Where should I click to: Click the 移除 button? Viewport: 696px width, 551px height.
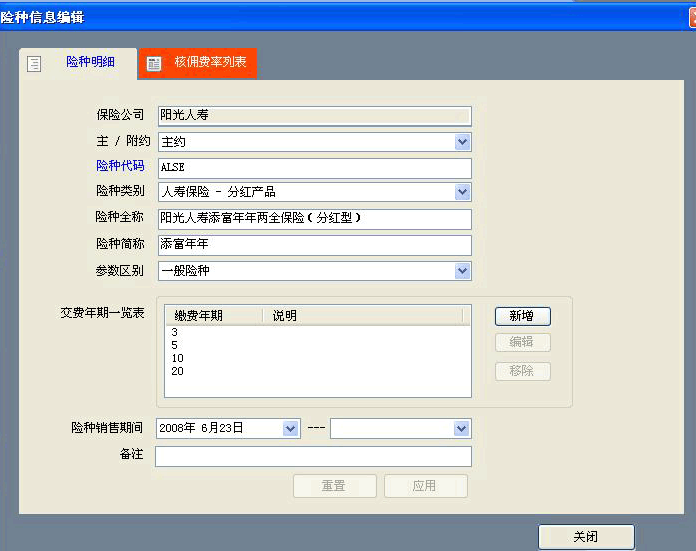[x=522, y=371]
